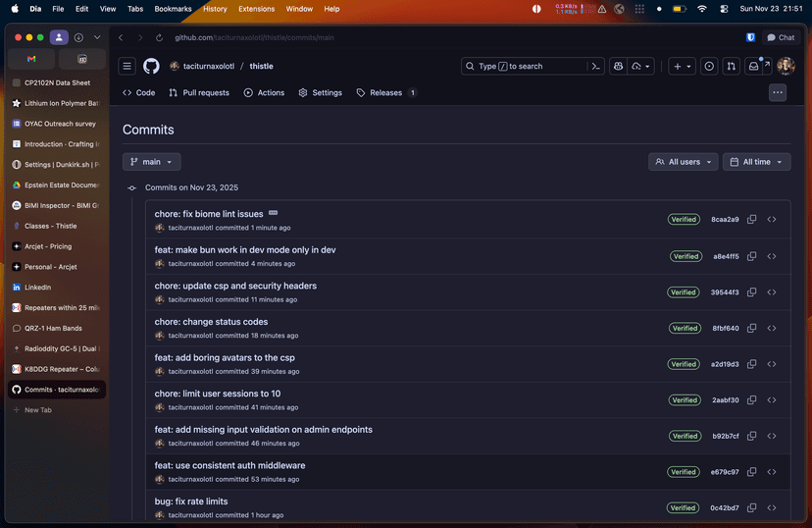
Task: Open the GitHub global navigation hamburger menu
Action: 127,67
